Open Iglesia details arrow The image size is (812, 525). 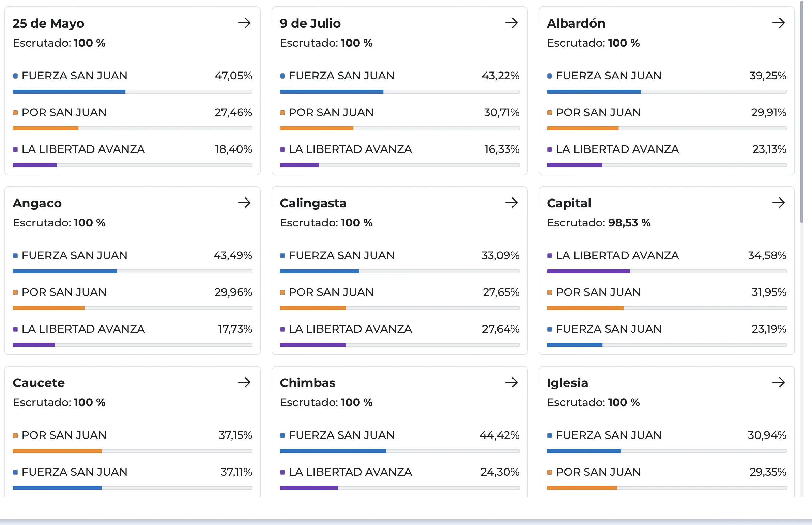click(778, 382)
